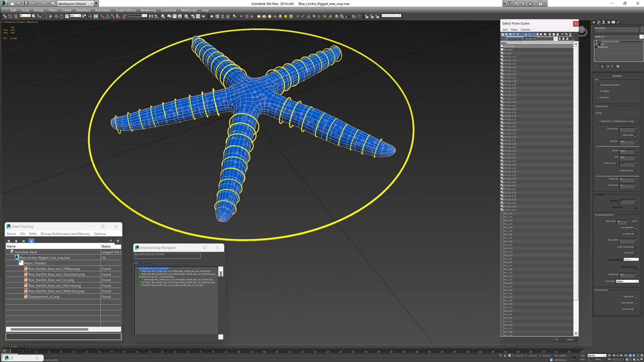Open the Rendering menu

tap(148, 10)
